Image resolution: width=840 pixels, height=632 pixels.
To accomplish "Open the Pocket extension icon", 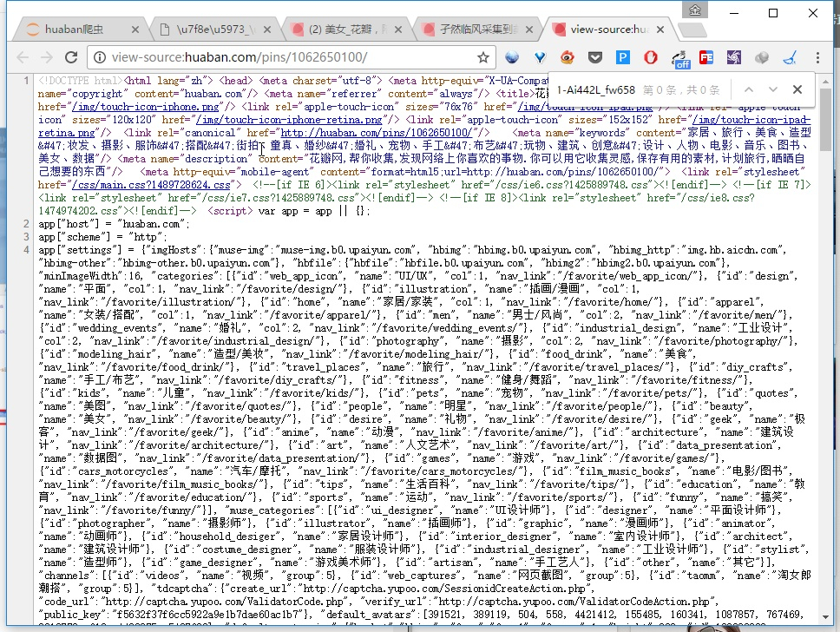I will pos(594,58).
